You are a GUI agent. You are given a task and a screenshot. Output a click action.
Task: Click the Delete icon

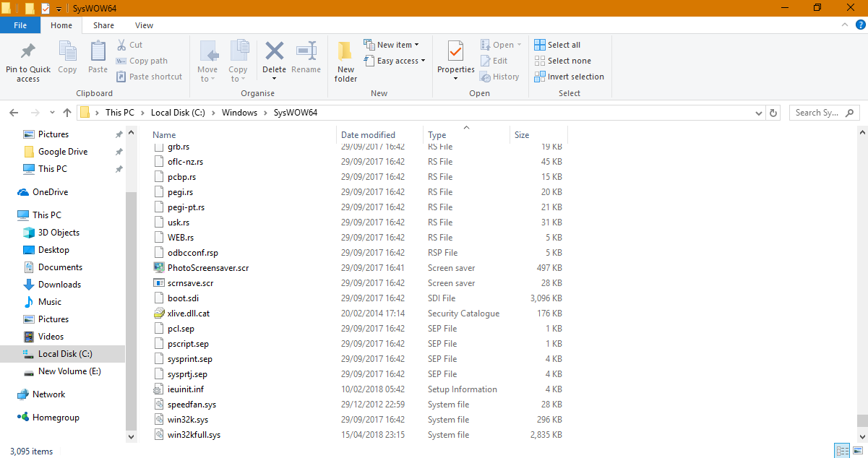point(274,52)
